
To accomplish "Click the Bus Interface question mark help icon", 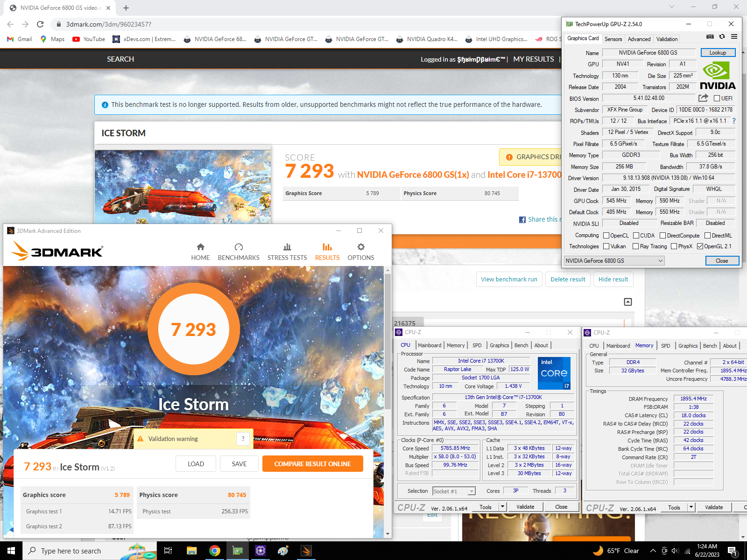I will click(734, 121).
